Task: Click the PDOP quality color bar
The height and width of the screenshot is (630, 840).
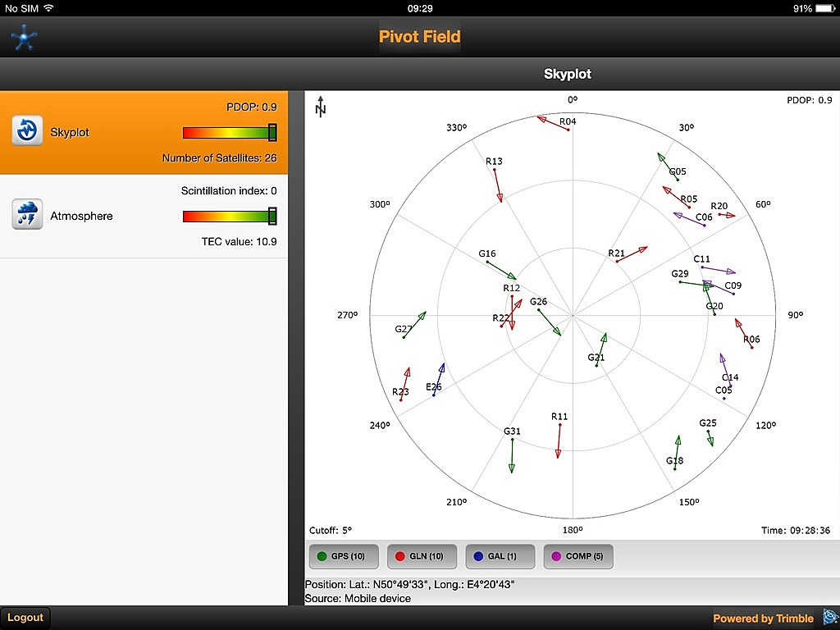Action: [229, 133]
